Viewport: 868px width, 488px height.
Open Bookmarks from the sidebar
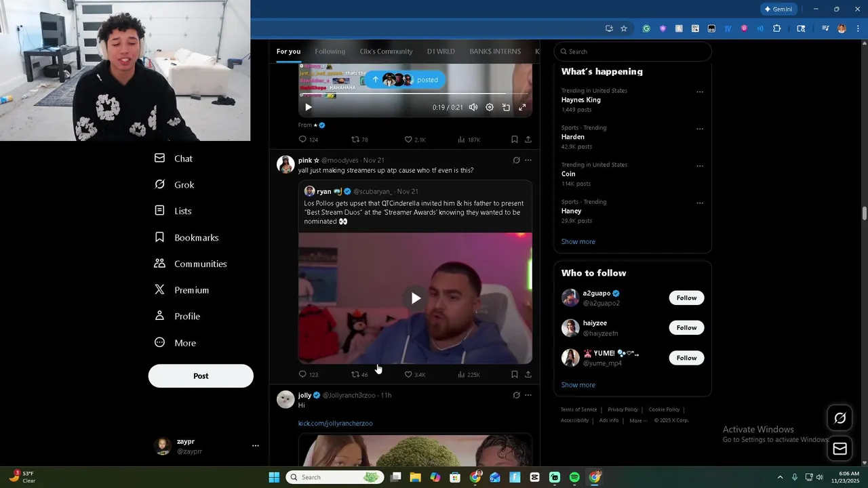[186, 238]
